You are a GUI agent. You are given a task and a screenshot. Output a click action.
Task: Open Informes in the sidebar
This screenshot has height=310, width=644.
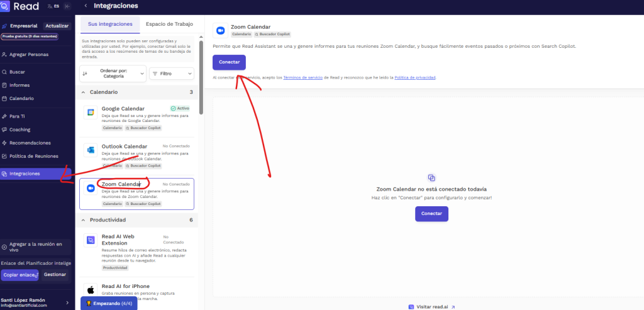(x=19, y=85)
